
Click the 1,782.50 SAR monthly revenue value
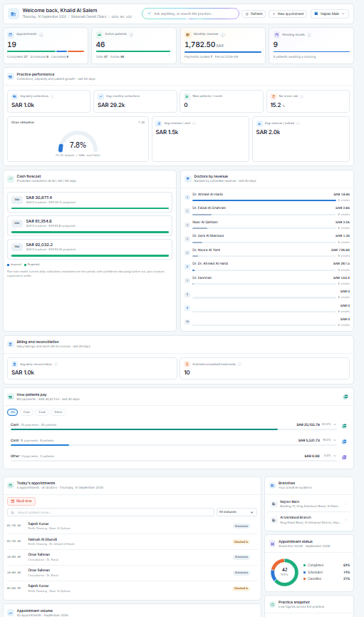[204, 45]
